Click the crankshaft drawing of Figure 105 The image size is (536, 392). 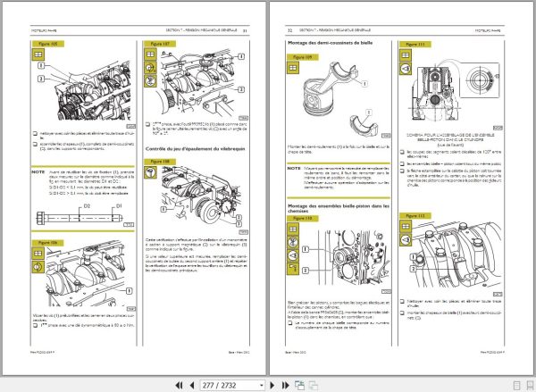point(92,90)
